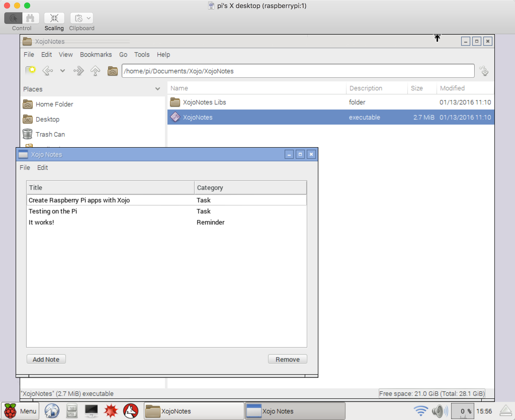The height and width of the screenshot is (420, 515).
Task: Go up to the parent folder
Action: [x=95, y=71]
